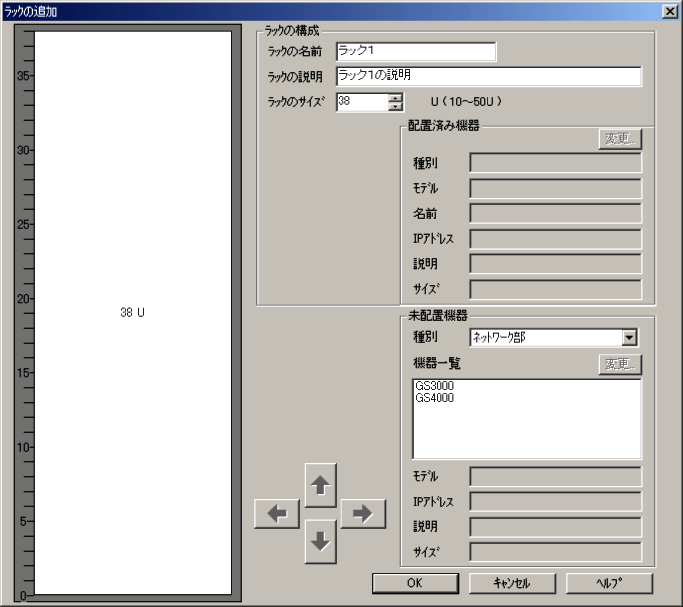Click the ヘルプ button

click(609, 583)
